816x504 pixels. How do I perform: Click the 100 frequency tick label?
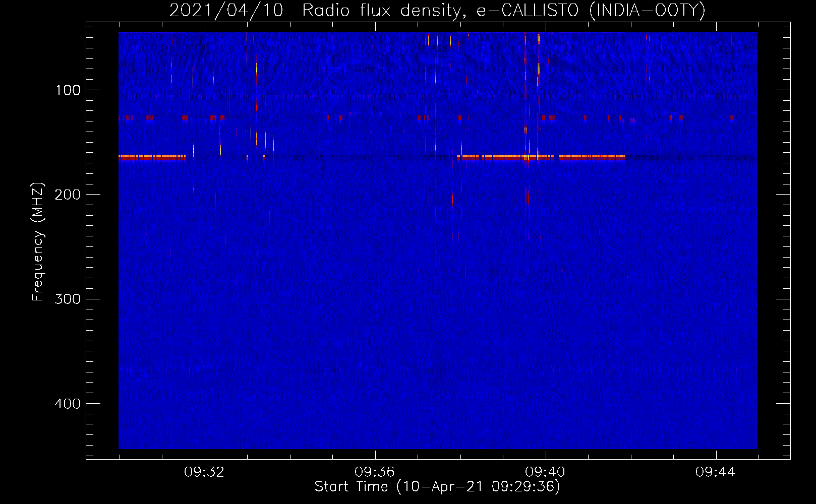68,90
